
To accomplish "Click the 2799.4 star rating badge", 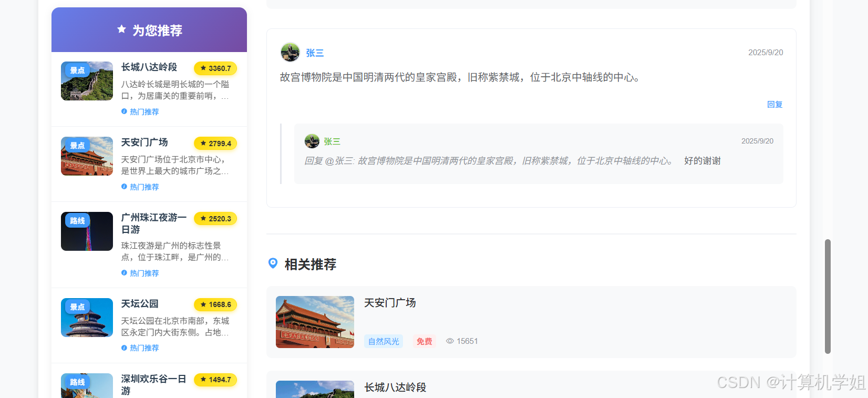I will pyautogui.click(x=215, y=144).
